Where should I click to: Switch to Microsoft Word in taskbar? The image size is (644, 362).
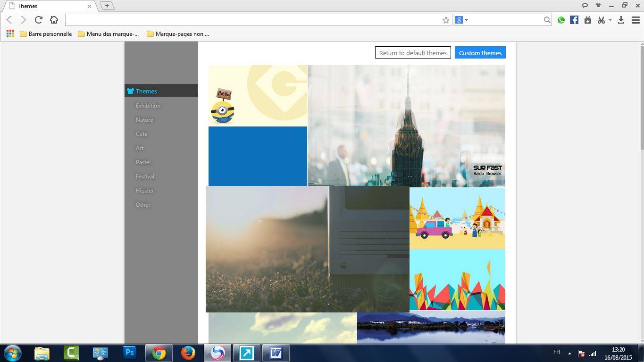(x=276, y=353)
